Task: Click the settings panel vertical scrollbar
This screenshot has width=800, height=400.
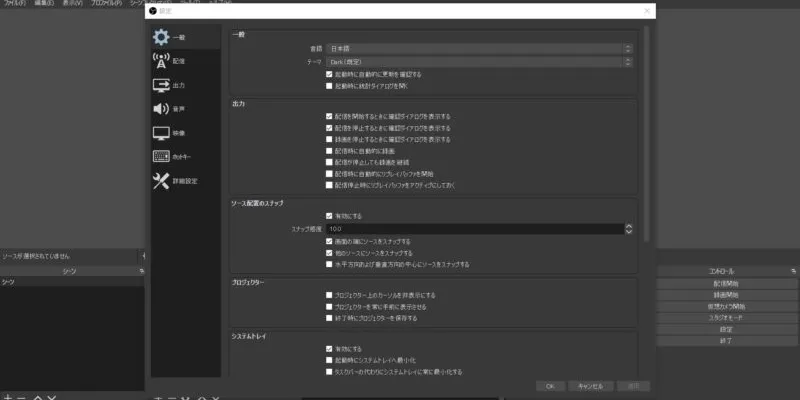Action: click(x=646, y=130)
